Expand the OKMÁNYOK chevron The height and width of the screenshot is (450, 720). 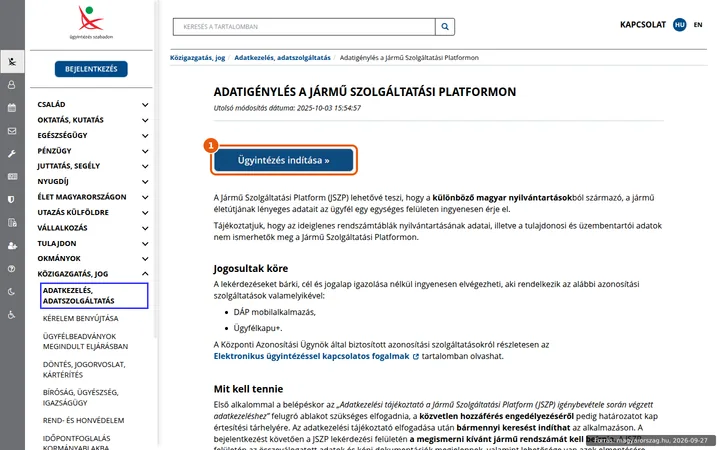[x=145, y=259]
